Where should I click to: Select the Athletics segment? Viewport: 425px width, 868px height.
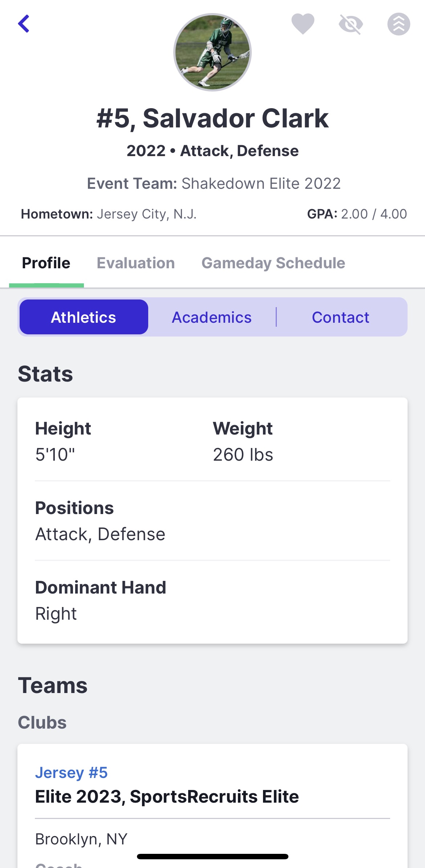84,317
